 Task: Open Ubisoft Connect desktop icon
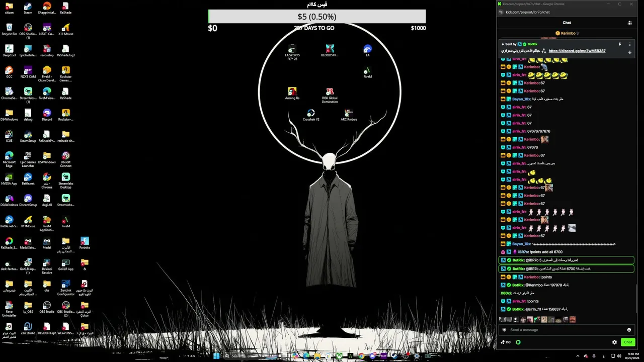(66, 159)
